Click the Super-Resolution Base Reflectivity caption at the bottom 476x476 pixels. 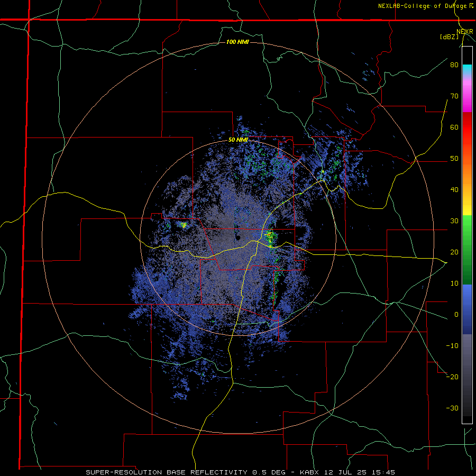(241, 472)
